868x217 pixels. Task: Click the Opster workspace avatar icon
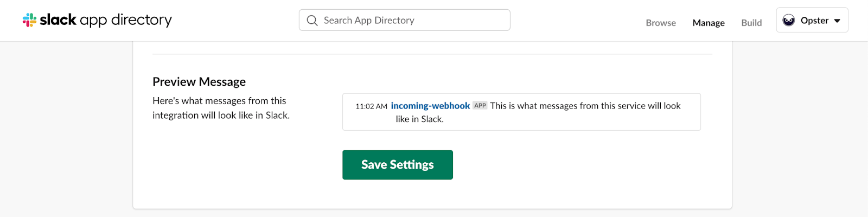789,21
